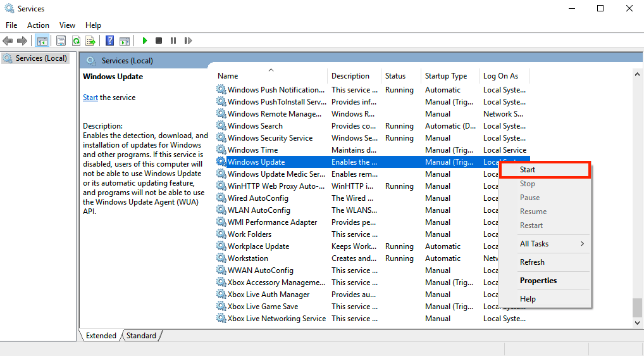Switch to the Extended tab

101,336
